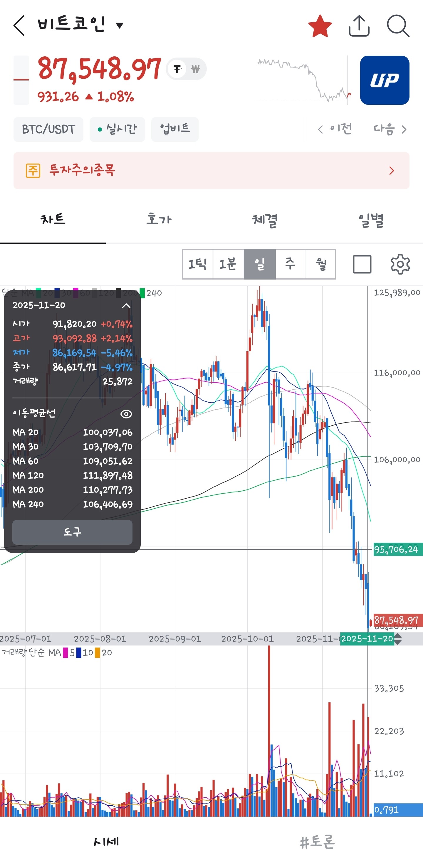Tap the 업비트 exchange chip
Image resolution: width=423 pixels, height=868 pixels.
click(174, 129)
